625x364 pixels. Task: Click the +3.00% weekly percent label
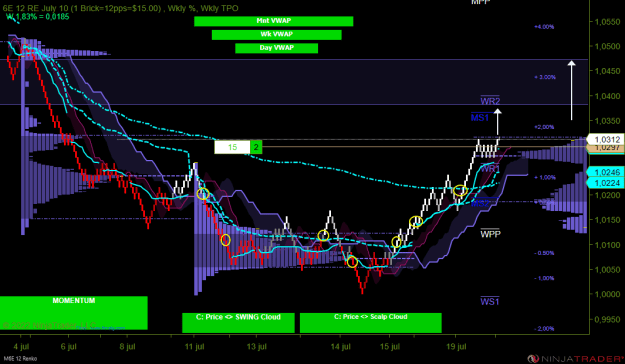pyautogui.click(x=545, y=77)
